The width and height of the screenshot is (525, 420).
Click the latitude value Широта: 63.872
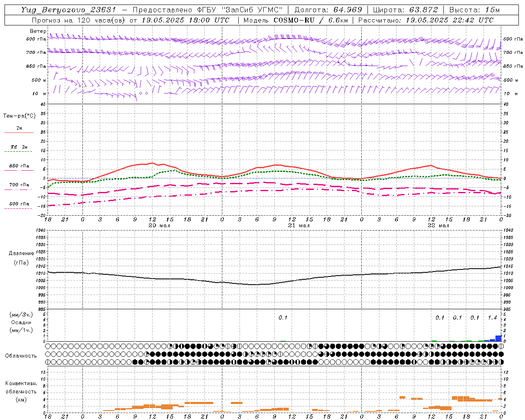(x=405, y=10)
